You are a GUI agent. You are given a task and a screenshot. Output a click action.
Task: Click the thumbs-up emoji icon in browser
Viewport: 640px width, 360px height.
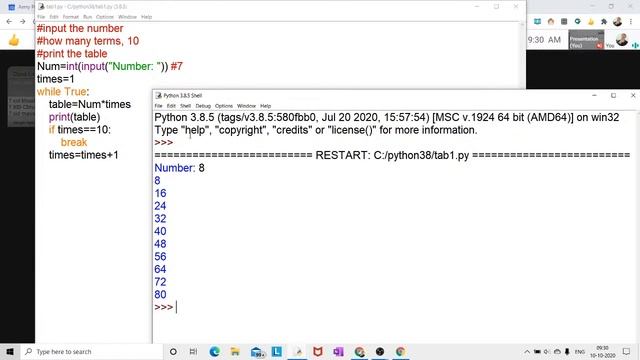[14, 40]
